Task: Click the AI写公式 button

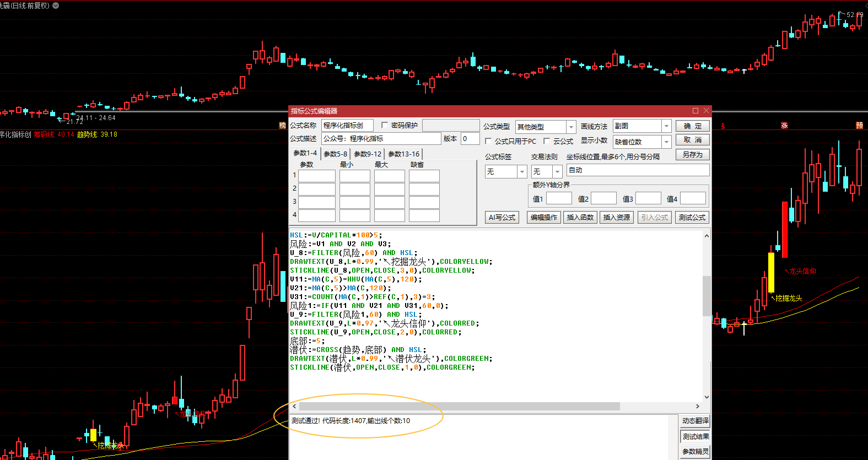Action: point(502,218)
